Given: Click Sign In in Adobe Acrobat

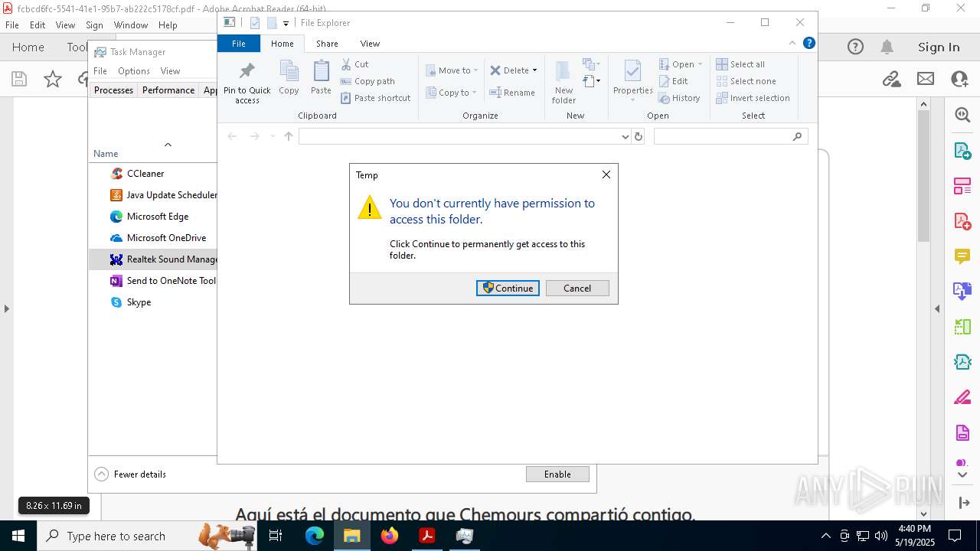Looking at the screenshot, I should pyautogui.click(x=939, y=47).
